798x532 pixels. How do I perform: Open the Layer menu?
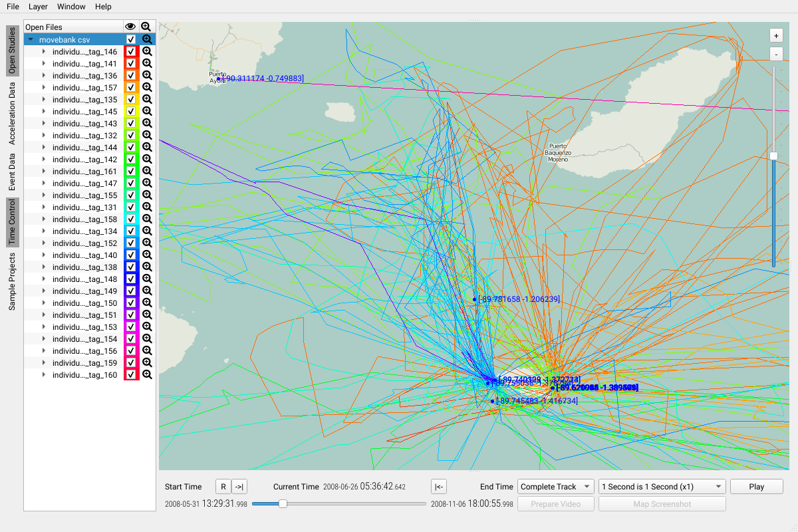pos(38,7)
